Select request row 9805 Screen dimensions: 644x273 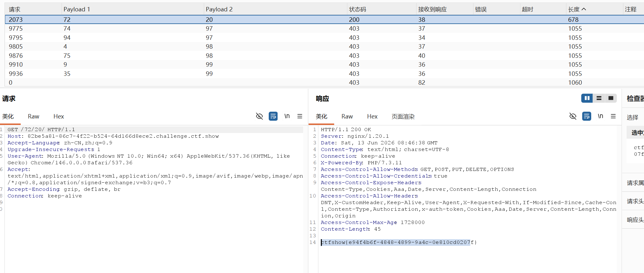(x=324, y=46)
